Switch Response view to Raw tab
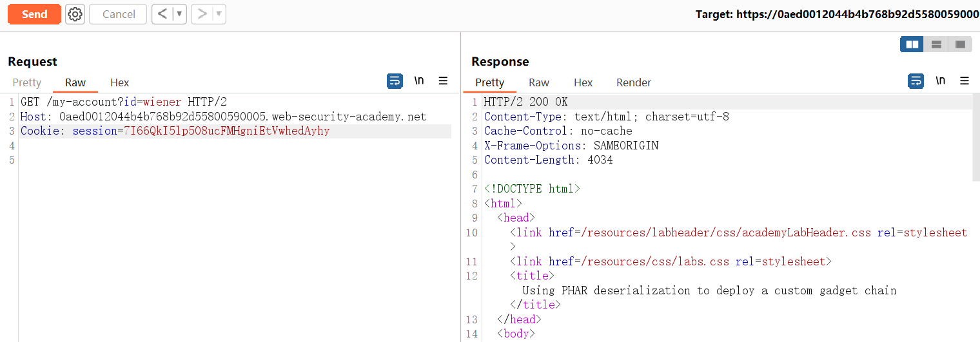 538,82
